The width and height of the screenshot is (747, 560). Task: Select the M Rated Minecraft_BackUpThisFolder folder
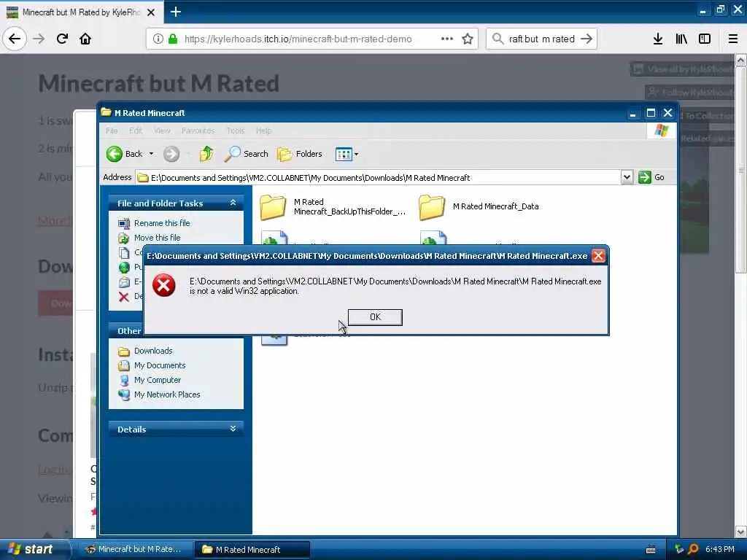tap(333, 207)
